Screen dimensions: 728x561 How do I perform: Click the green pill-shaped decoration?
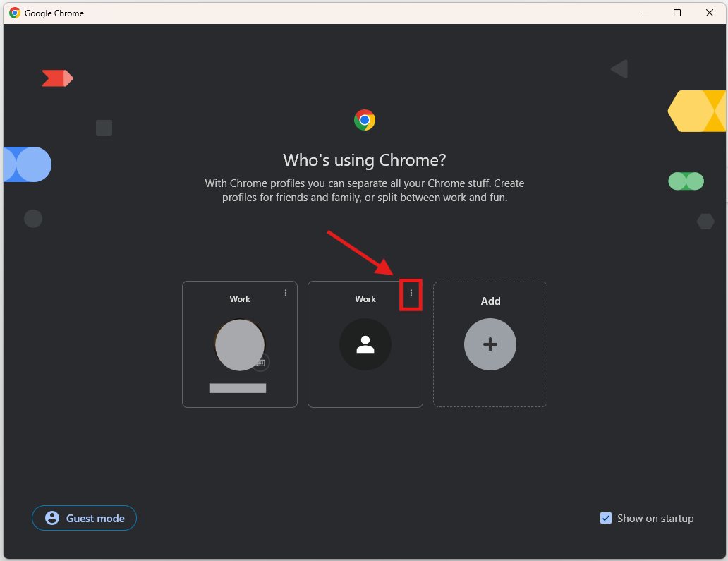pos(686,181)
